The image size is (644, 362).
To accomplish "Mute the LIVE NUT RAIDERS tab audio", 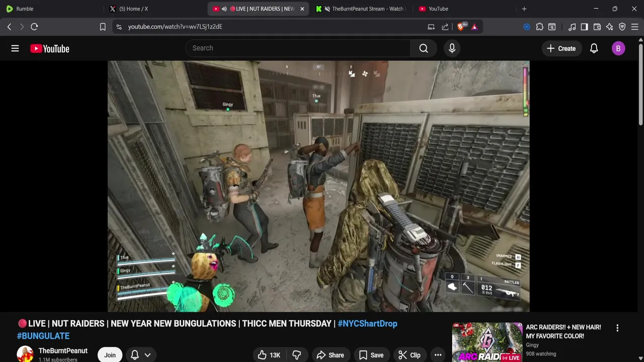I will tap(224, 9).
